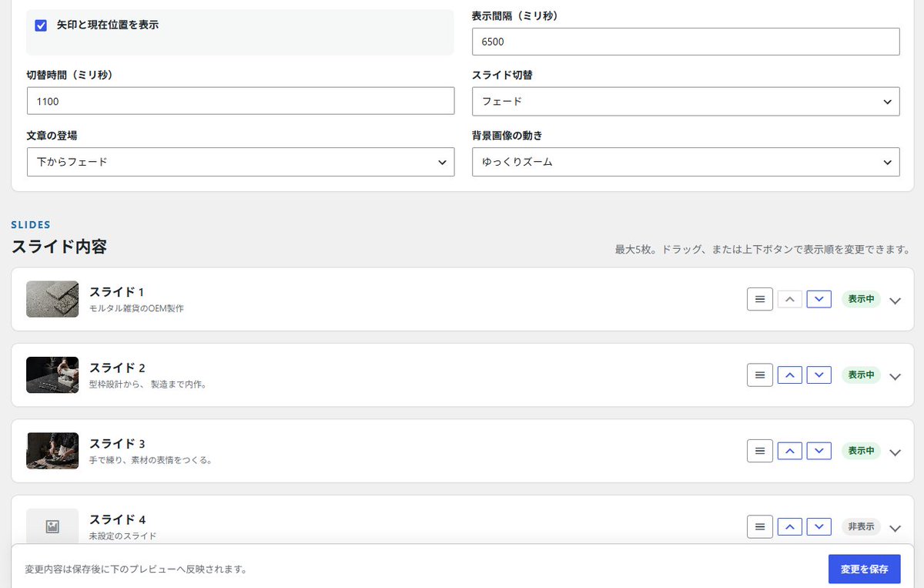Click 切替時間 input field with 1100

pyautogui.click(x=240, y=101)
